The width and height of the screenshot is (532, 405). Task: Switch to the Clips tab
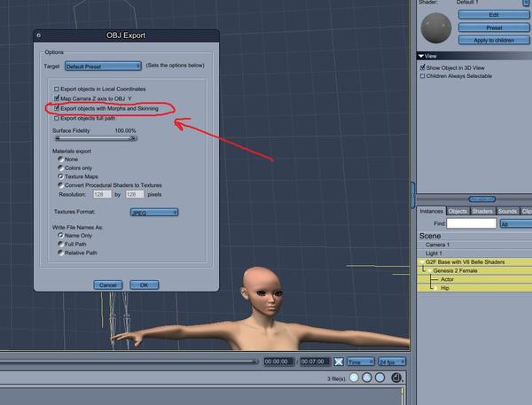tap(526, 211)
